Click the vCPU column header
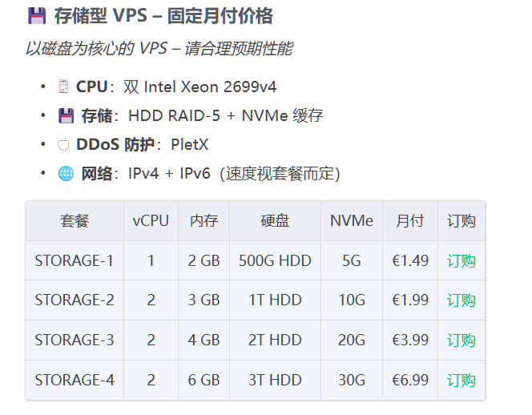The width and height of the screenshot is (532, 415). (x=151, y=221)
